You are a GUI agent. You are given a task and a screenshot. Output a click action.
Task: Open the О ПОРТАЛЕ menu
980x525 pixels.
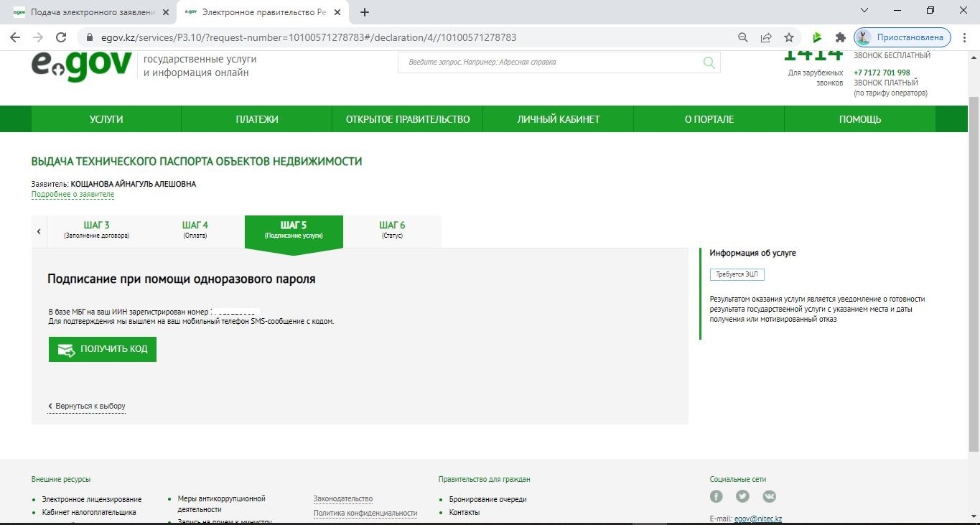click(x=709, y=119)
